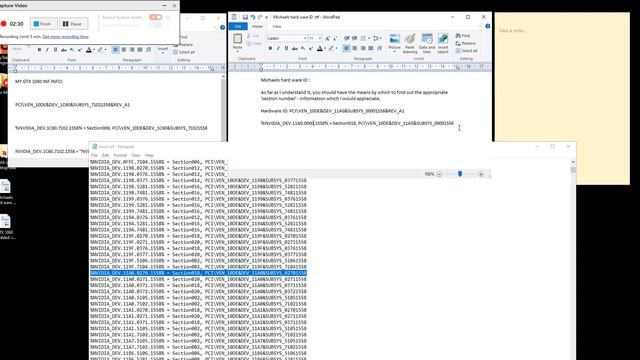Center align text in left WordPad

(124, 50)
